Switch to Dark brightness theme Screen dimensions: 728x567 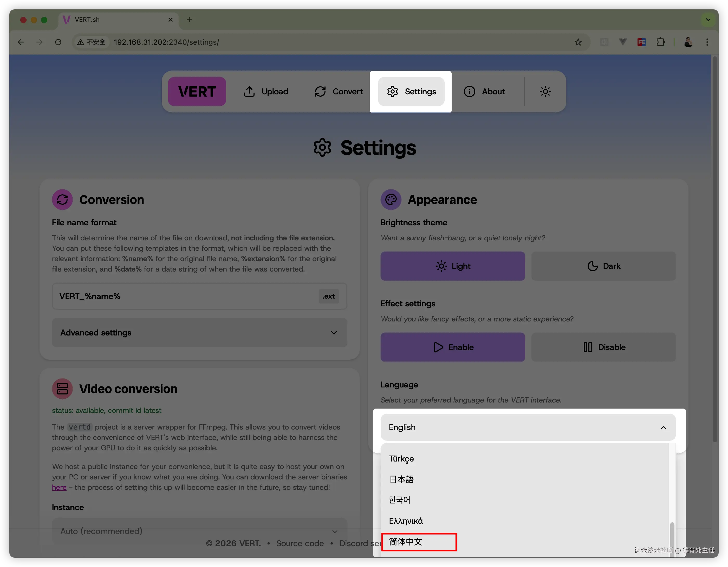point(603,266)
